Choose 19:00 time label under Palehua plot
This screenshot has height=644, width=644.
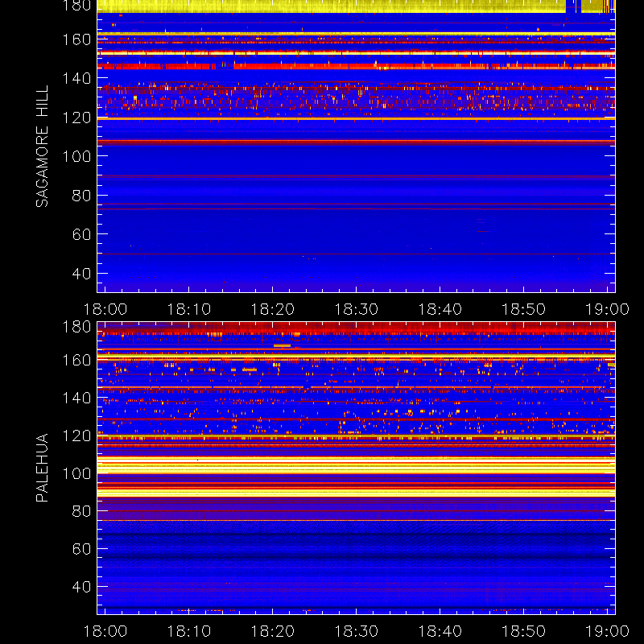tap(608, 631)
